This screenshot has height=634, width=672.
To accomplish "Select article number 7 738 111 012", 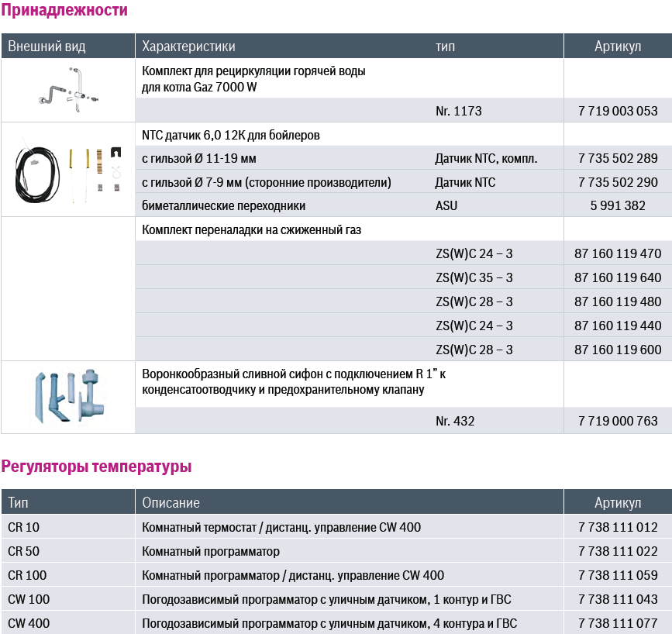I will click(x=618, y=527).
